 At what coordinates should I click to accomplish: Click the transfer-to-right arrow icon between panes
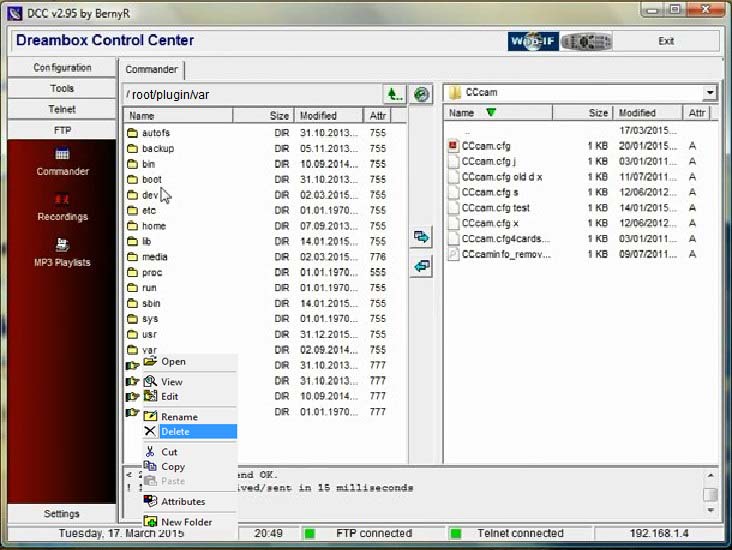pos(421,238)
